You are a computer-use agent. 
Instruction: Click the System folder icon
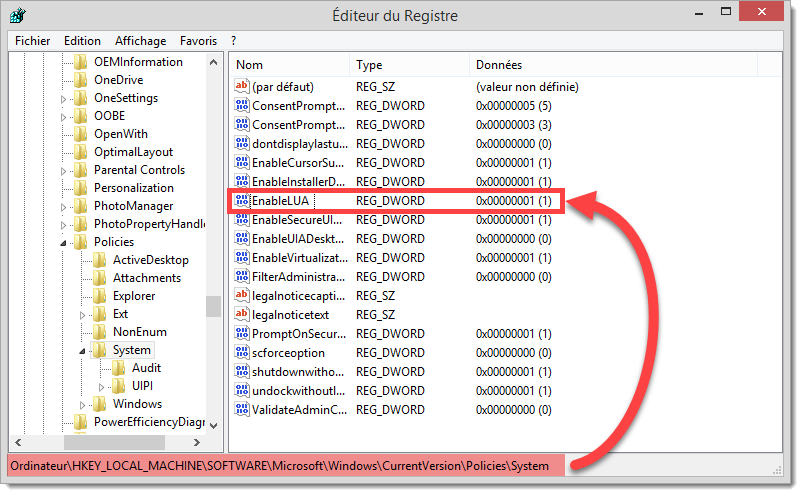point(100,350)
